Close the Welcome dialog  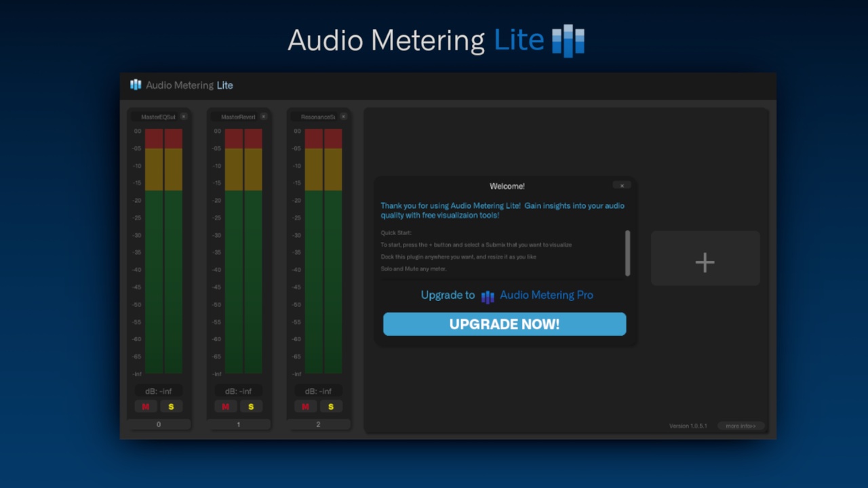[622, 186]
